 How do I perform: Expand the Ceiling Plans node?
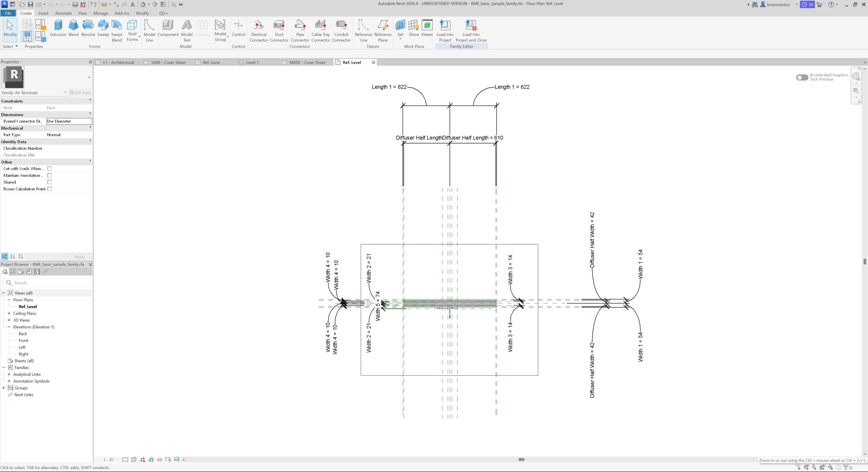(x=9, y=313)
